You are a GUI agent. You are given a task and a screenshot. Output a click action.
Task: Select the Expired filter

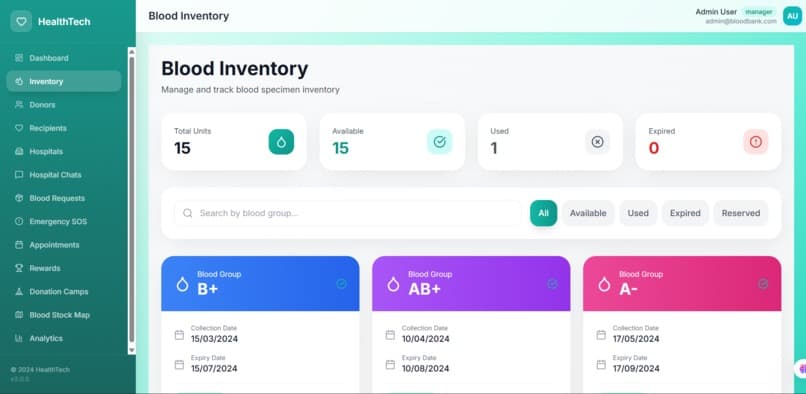point(685,213)
